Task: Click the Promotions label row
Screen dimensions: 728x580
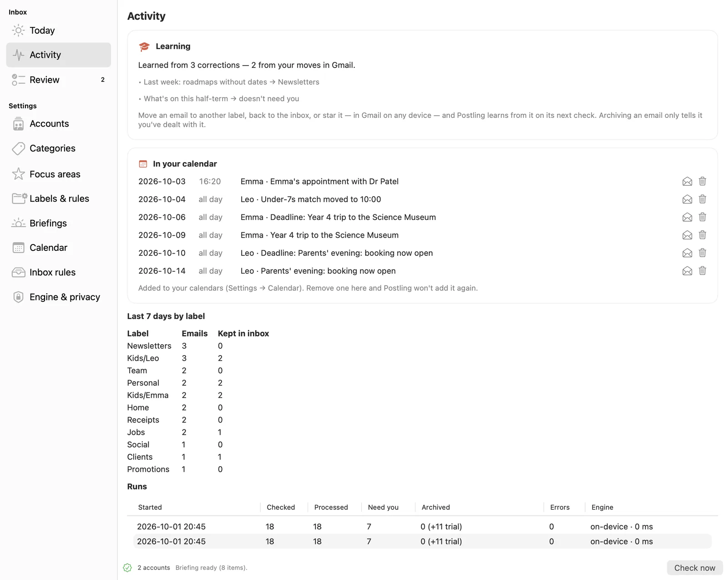Action: (x=198, y=469)
